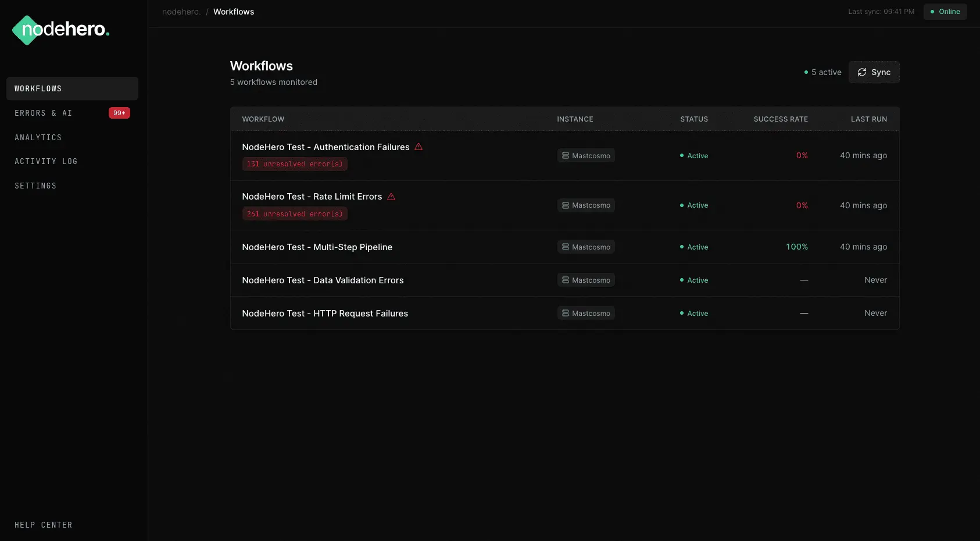Click the green dot beside 5 active
Image resolution: width=980 pixels, height=541 pixels.
(x=806, y=72)
